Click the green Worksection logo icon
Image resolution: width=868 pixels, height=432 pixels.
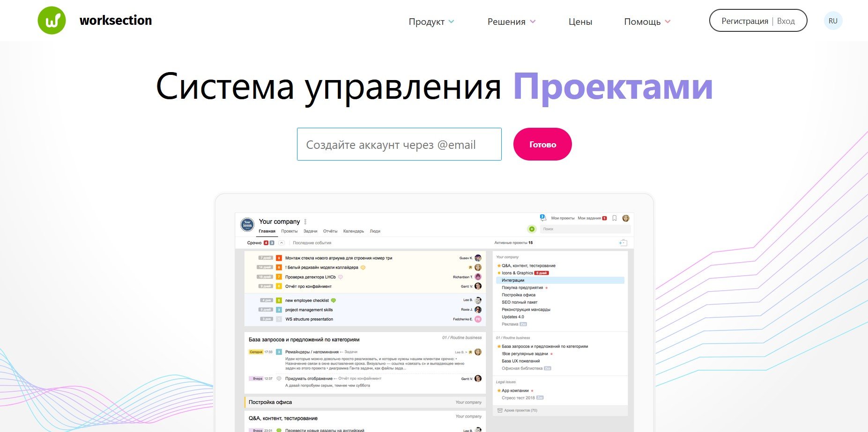[52, 21]
